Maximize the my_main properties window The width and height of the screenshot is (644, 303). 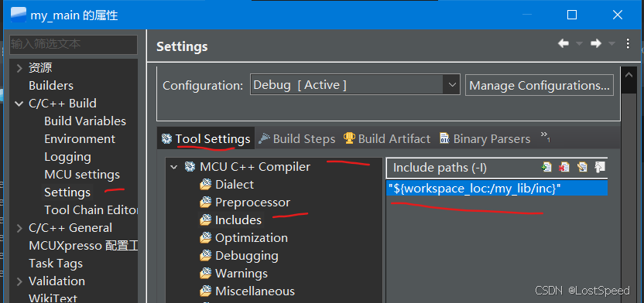pos(572,15)
